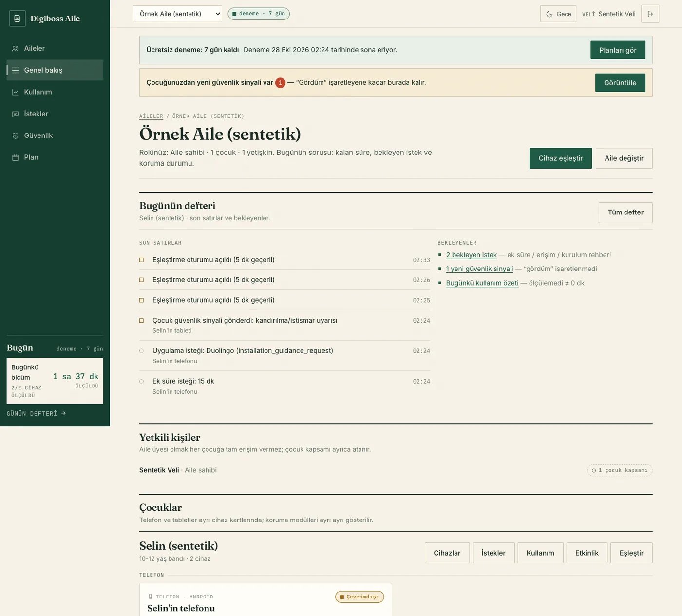Viewport: 682px width, 616px height.
Task: Go to Kullanım in the sidebar
Action: pyautogui.click(x=55, y=92)
